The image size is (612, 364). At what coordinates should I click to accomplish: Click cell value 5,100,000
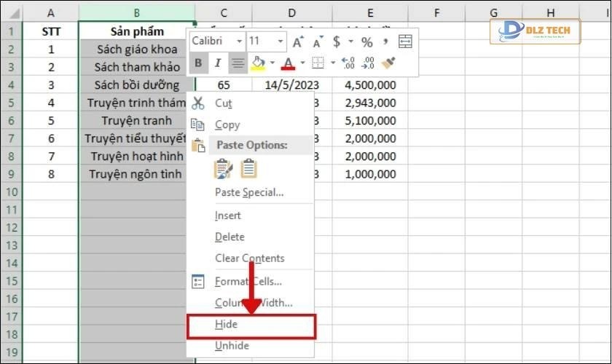tap(370, 121)
